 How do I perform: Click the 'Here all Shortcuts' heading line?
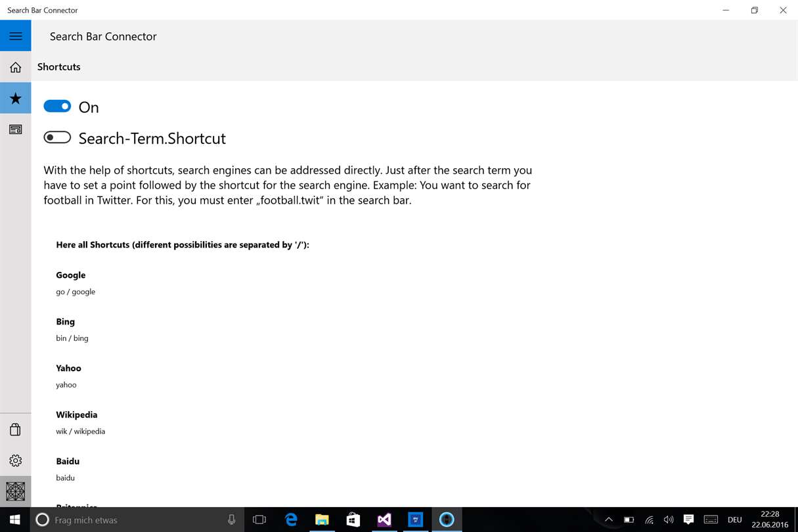183,245
